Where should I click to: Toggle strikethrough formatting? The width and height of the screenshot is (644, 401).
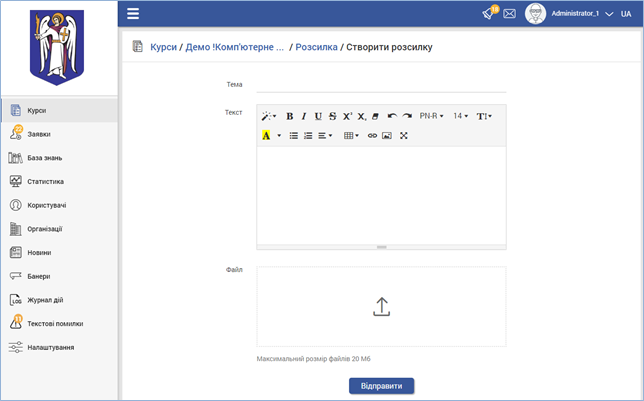pyautogui.click(x=332, y=116)
